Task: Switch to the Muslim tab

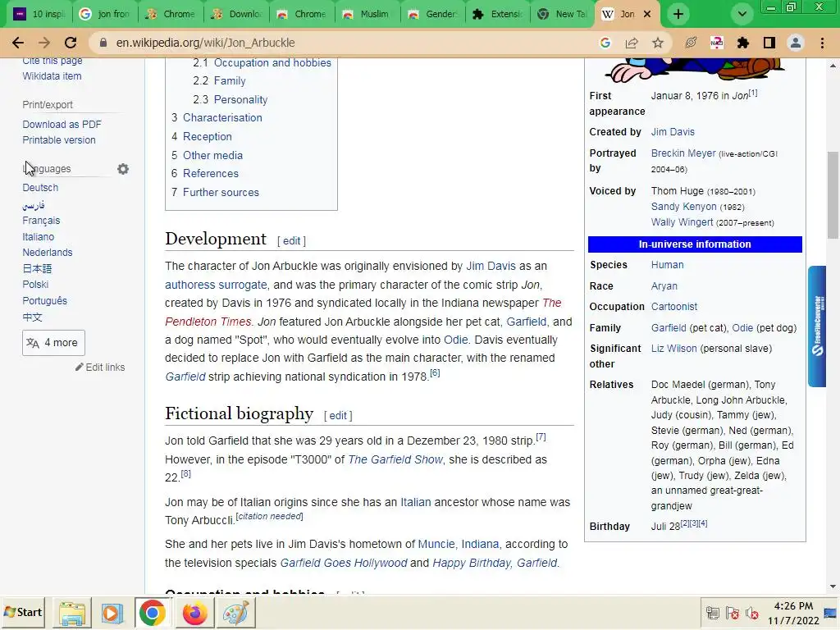Action: [x=367, y=14]
